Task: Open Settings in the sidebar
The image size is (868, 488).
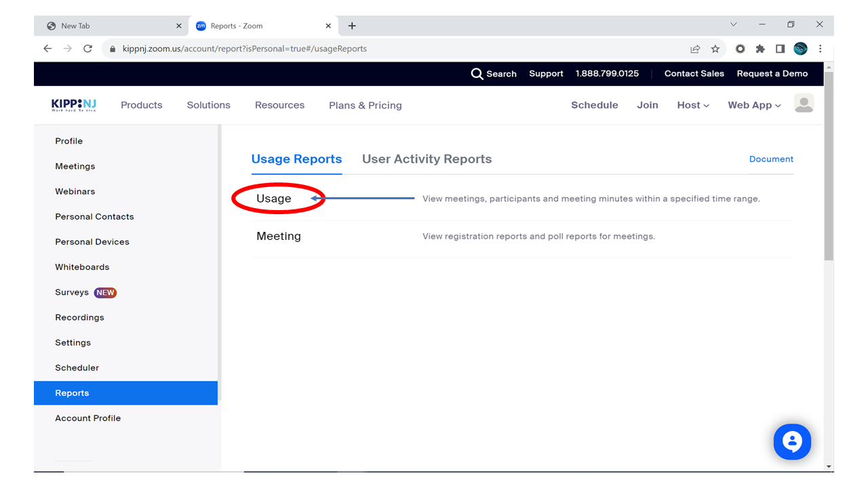Action: pos(73,342)
